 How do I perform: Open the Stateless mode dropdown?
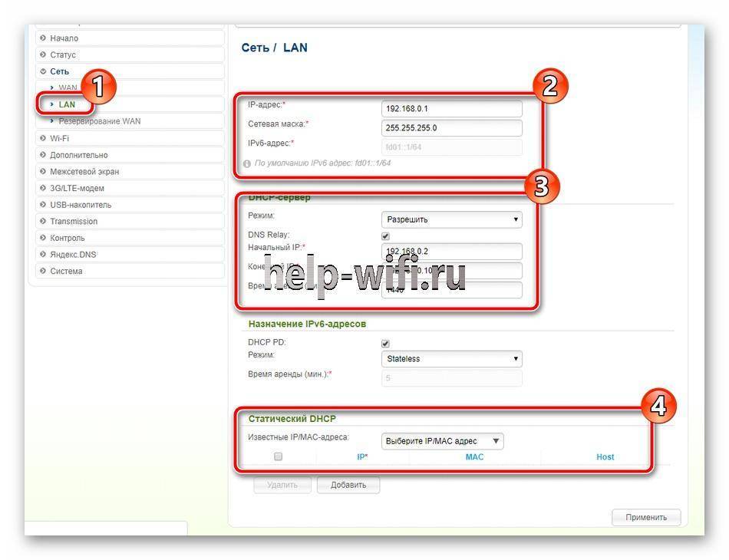(x=451, y=359)
